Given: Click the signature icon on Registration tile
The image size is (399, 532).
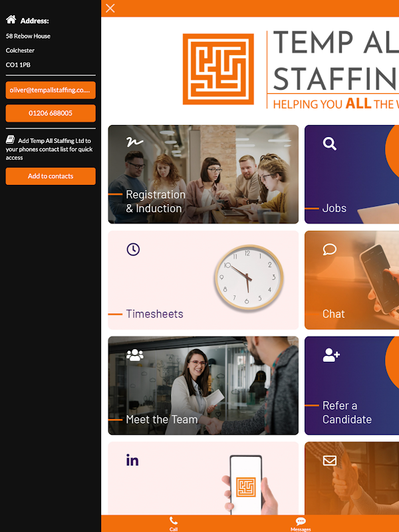Looking at the screenshot, I should pos(135,142).
